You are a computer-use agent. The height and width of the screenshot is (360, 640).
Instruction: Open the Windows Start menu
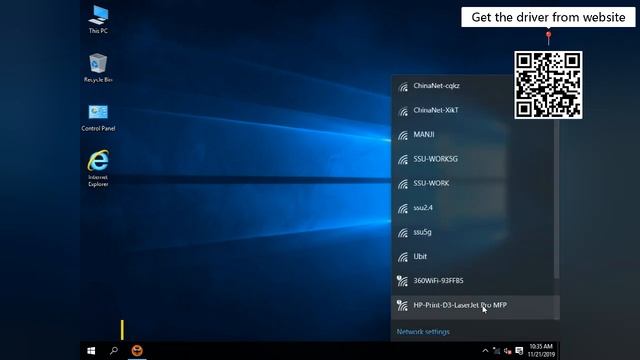(91, 351)
